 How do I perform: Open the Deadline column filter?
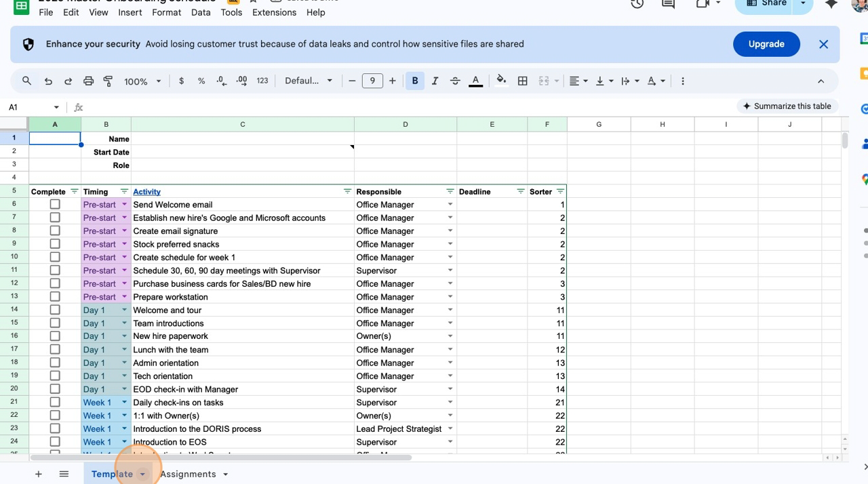click(x=521, y=192)
